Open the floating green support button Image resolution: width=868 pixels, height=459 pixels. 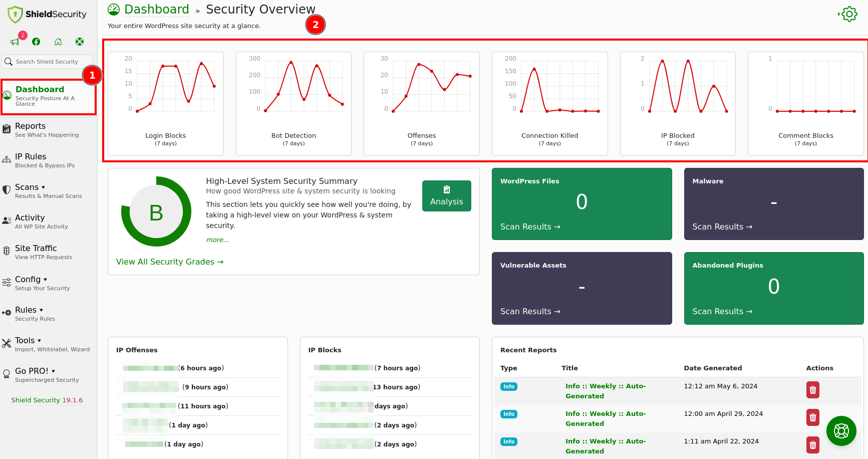pyautogui.click(x=841, y=431)
